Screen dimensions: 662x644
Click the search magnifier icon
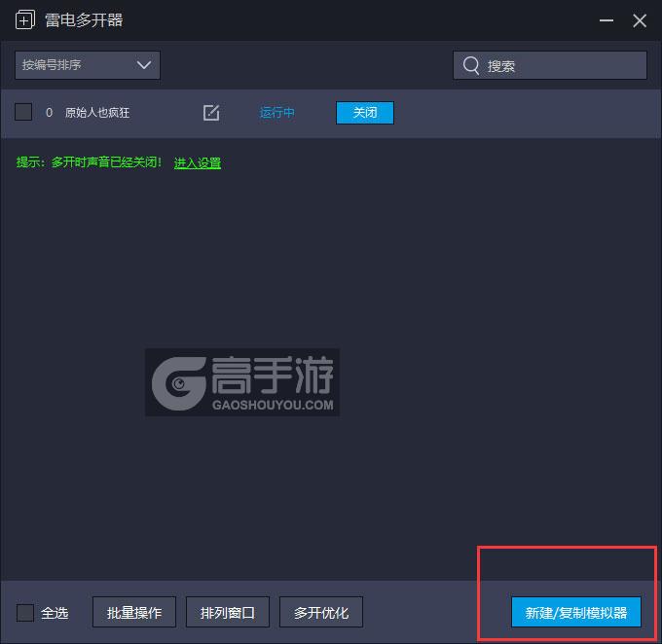point(471,65)
